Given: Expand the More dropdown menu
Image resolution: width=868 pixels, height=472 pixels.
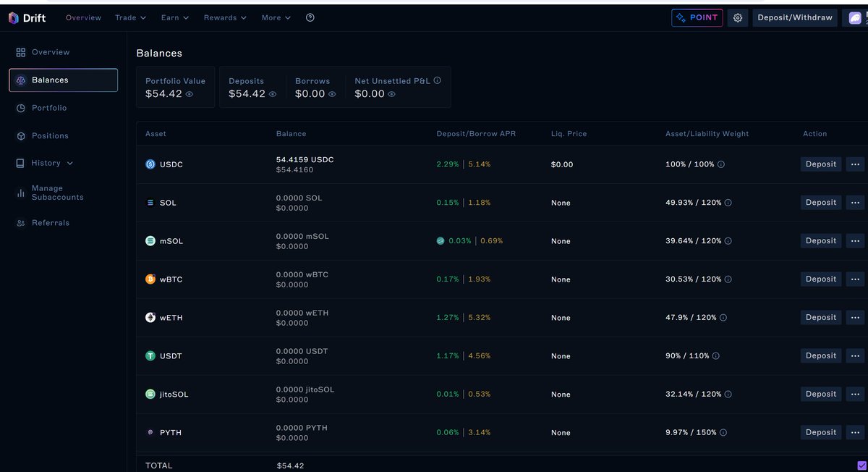Looking at the screenshot, I should point(276,17).
